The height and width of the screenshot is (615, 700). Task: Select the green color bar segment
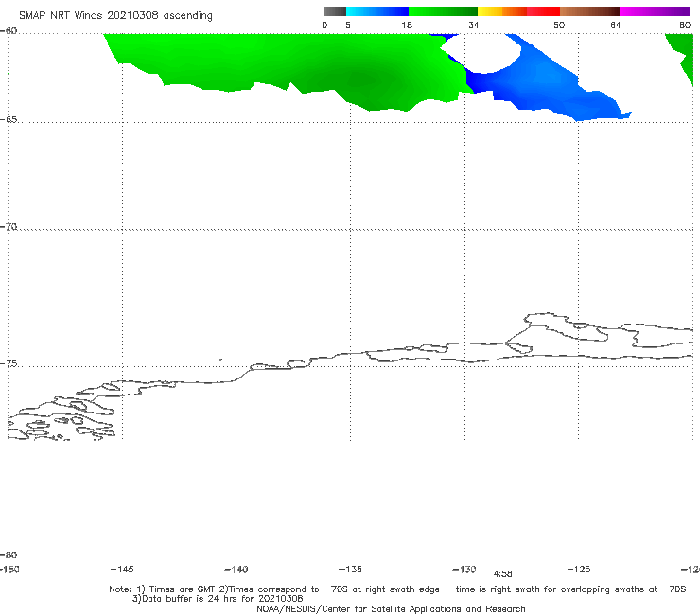(x=443, y=11)
